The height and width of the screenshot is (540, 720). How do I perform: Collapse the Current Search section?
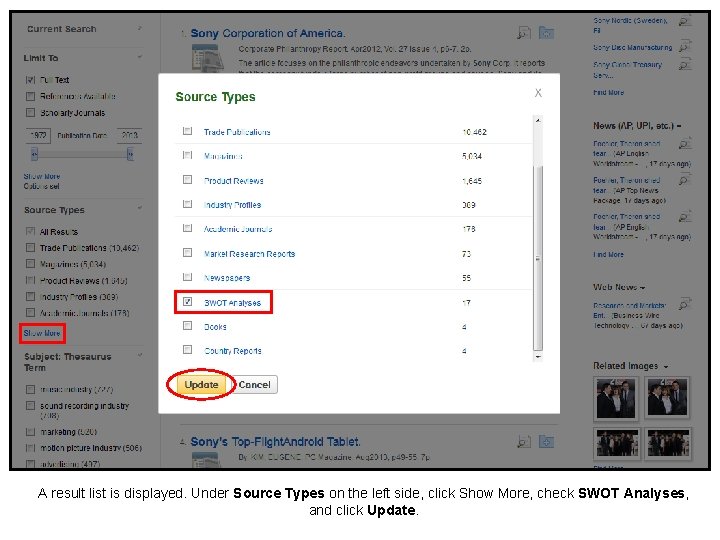pyautogui.click(x=140, y=28)
